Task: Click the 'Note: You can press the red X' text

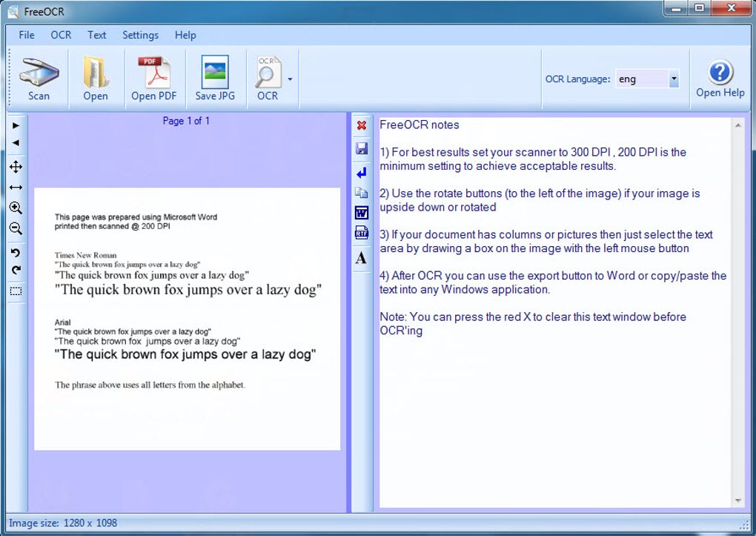Action: [533, 324]
